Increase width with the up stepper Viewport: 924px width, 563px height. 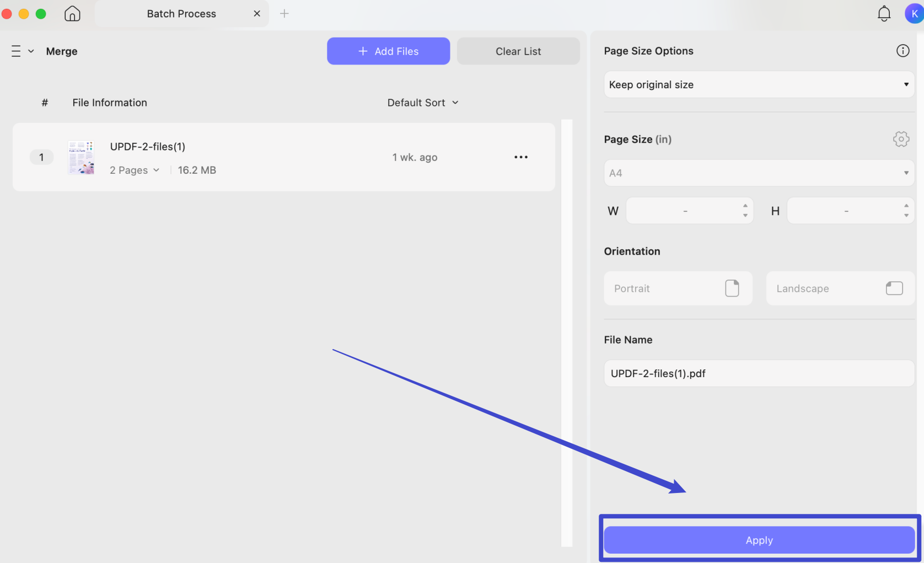(745, 206)
